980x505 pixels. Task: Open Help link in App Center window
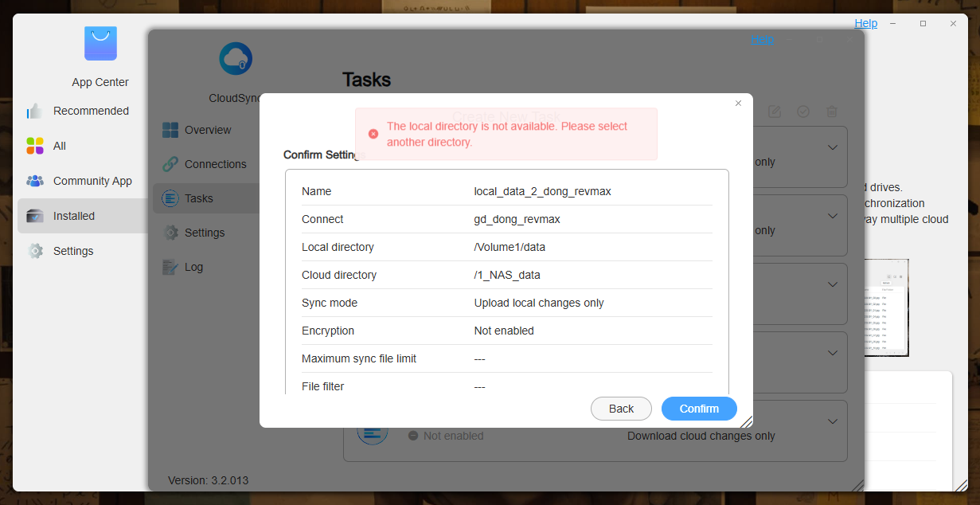click(x=866, y=23)
